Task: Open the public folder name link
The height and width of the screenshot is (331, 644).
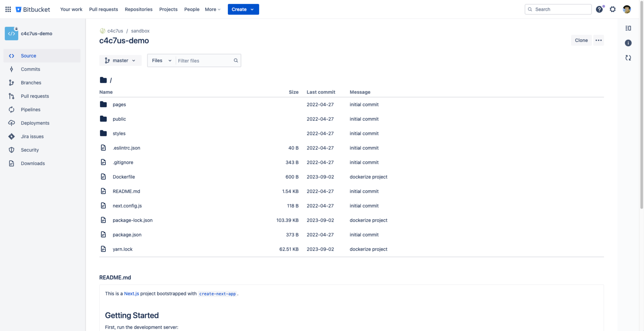Action: [x=119, y=119]
